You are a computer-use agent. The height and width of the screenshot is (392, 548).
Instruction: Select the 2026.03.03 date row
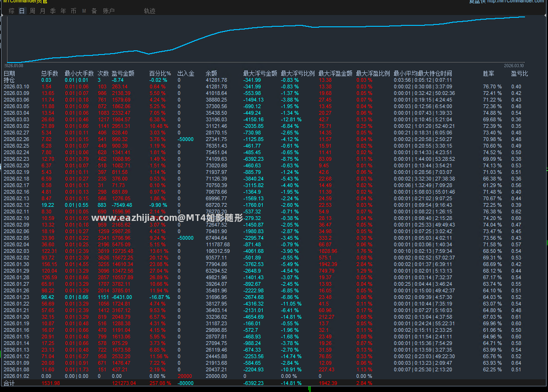(x=273, y=119)
